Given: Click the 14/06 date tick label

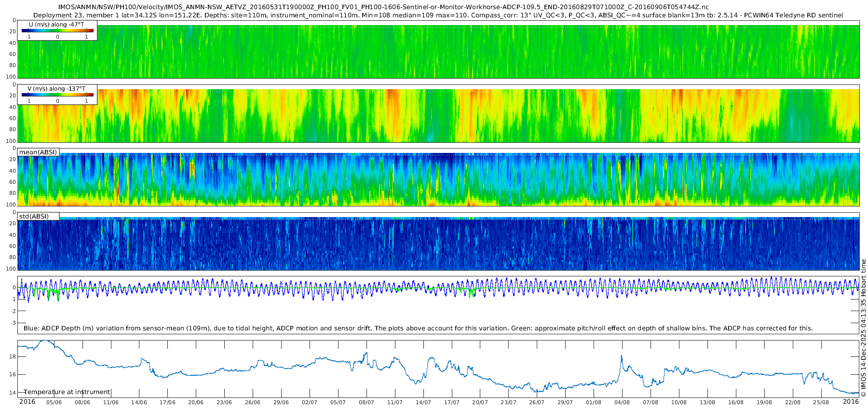Looking at the screenshot, I should coord(139,402).
